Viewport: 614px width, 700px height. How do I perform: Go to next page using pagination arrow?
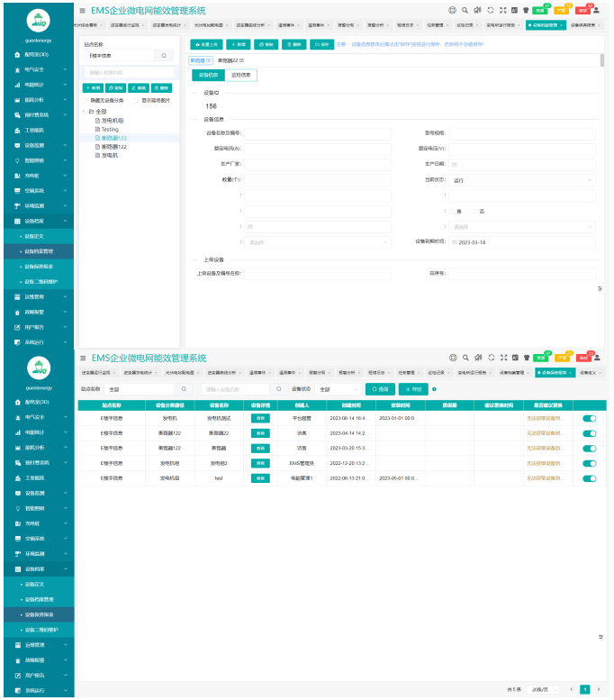[x=597, y=689]
